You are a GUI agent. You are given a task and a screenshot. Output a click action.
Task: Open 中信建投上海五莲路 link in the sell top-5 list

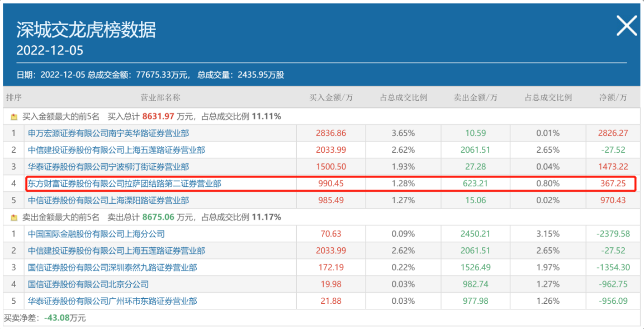[x=116, y=251]
